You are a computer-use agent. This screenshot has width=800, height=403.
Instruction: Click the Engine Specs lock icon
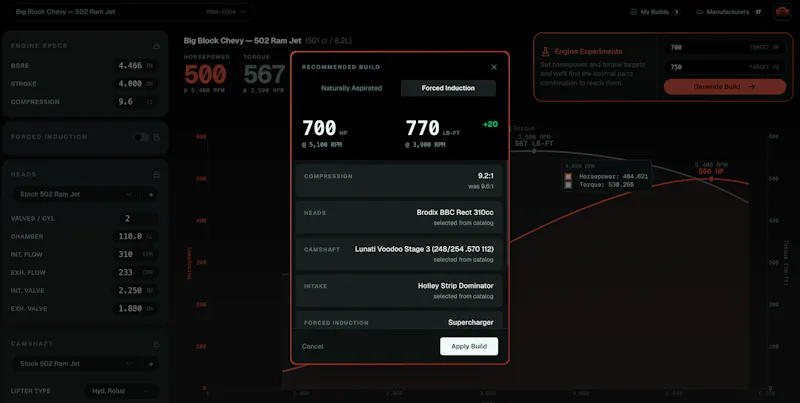[x=156, y=46]
